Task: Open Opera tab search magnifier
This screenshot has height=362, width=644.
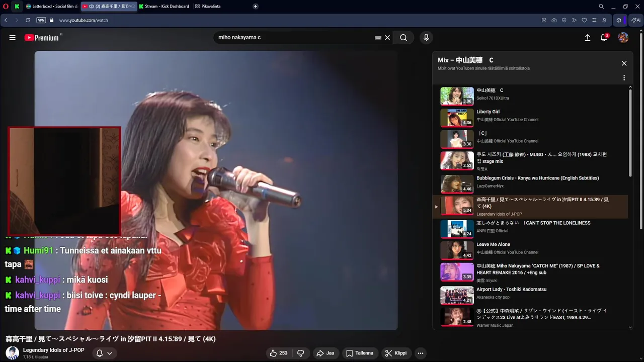Action: pos(601,7)
